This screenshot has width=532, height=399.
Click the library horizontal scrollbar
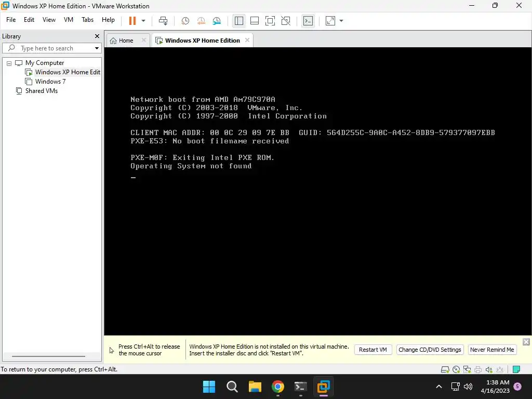click(x=48, y=356)
